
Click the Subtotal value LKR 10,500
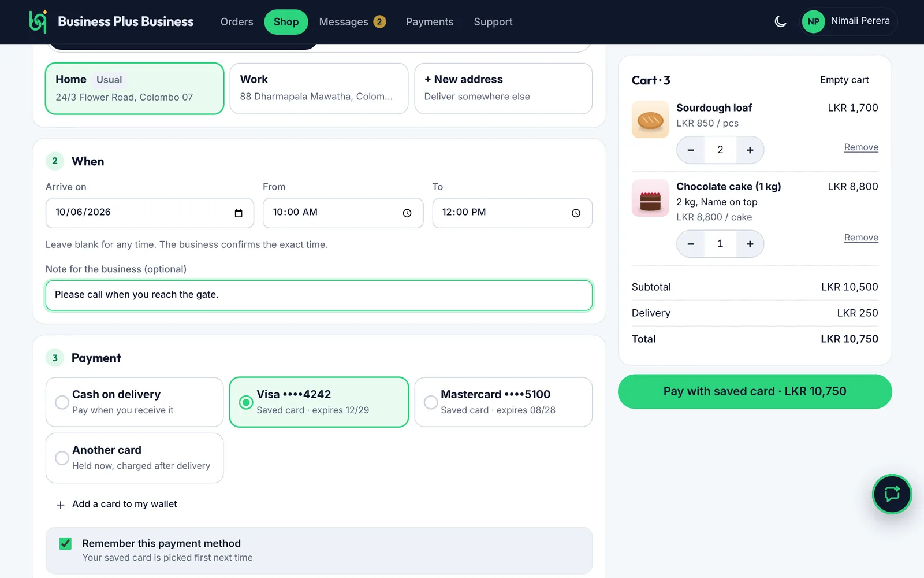click(850, 287)
